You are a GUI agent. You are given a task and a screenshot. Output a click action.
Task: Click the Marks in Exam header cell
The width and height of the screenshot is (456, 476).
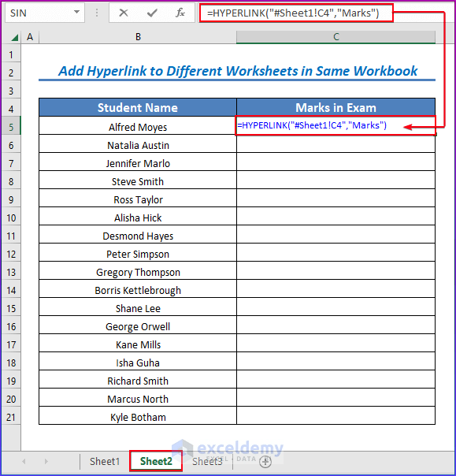pos(336,107)
